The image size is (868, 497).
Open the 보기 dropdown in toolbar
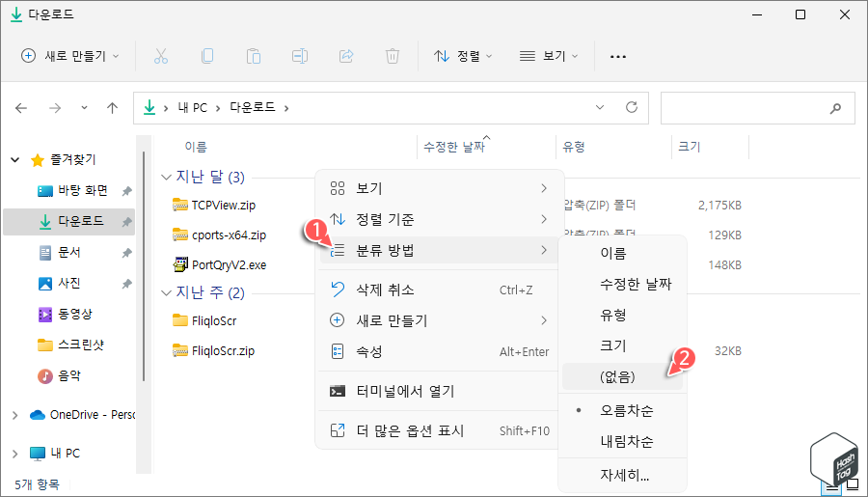pos(549,56)
